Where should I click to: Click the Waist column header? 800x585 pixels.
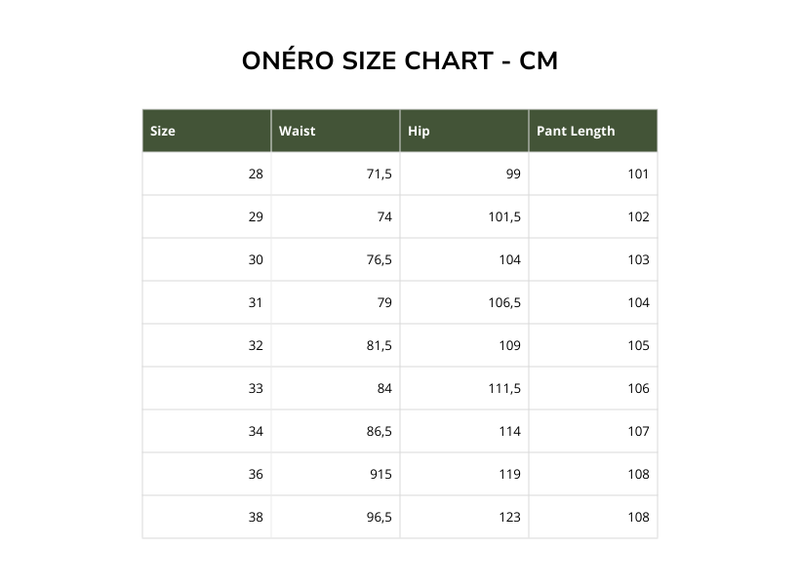[297, 131]
